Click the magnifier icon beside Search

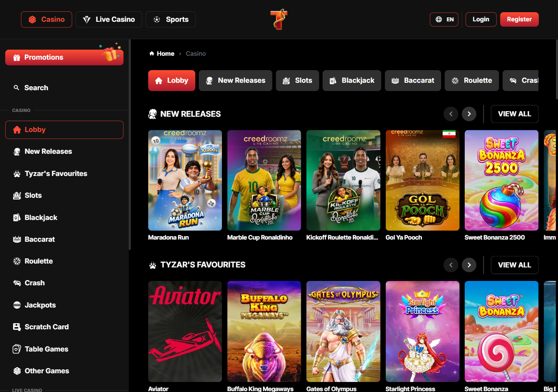click(17, 88)
